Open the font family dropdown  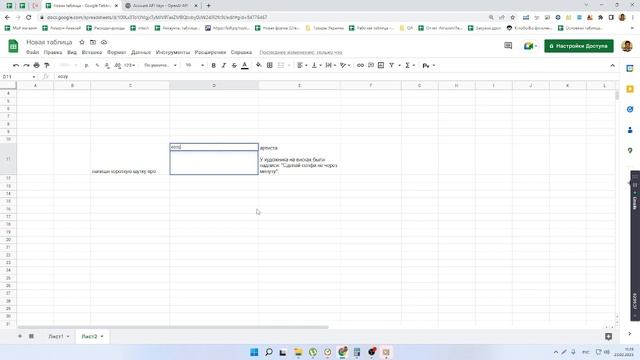click(160, 65)
